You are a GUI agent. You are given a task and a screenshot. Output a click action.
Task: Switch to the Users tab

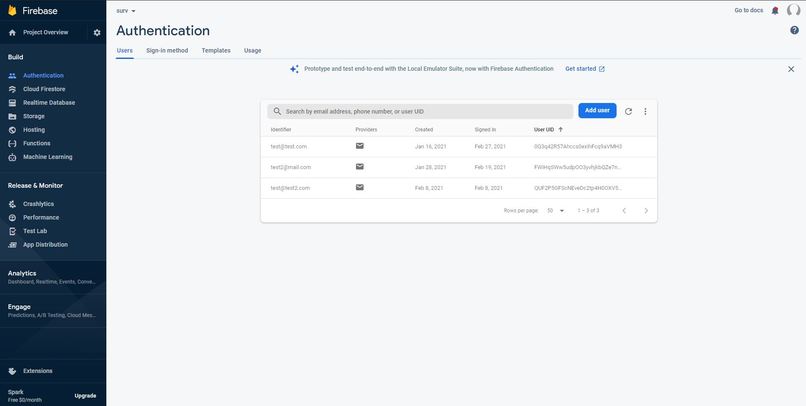(x=124, y=50)
